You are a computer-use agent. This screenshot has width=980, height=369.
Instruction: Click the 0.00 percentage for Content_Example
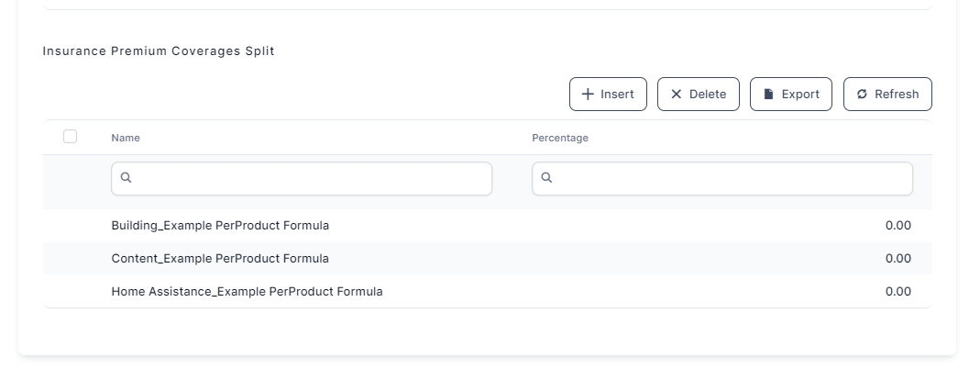click(898, 258)
